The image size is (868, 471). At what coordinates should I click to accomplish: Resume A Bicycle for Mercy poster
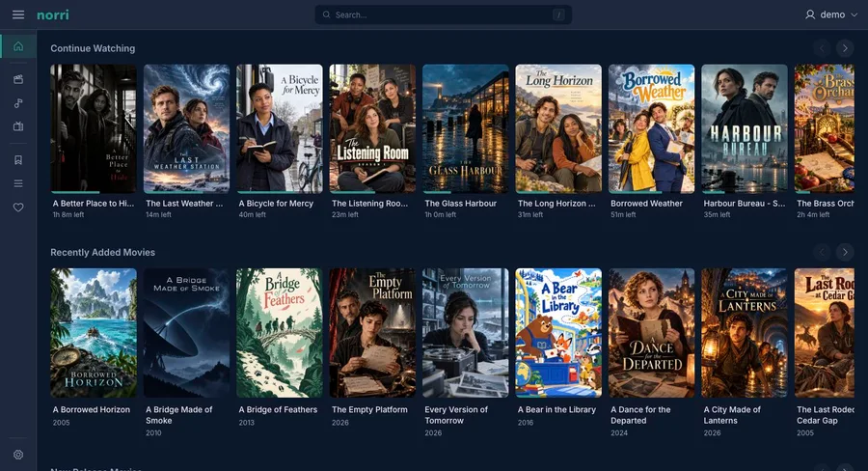coord(280,128)
